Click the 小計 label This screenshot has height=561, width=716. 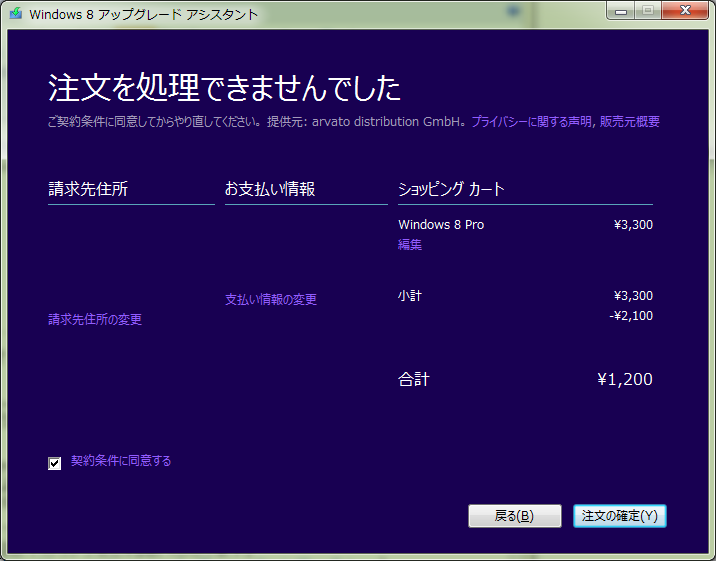coord(410,296)
